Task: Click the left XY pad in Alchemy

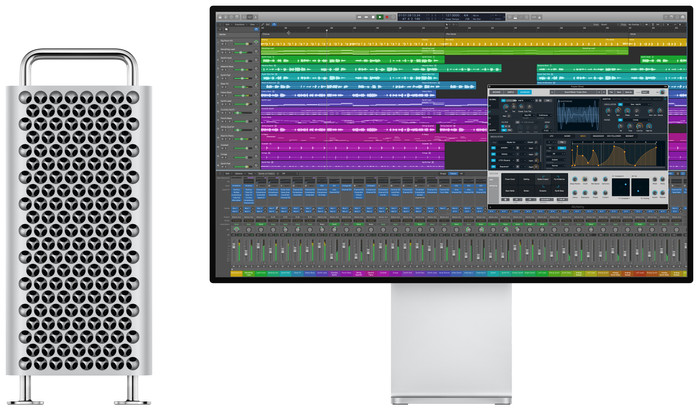Action: click(621, 187)
